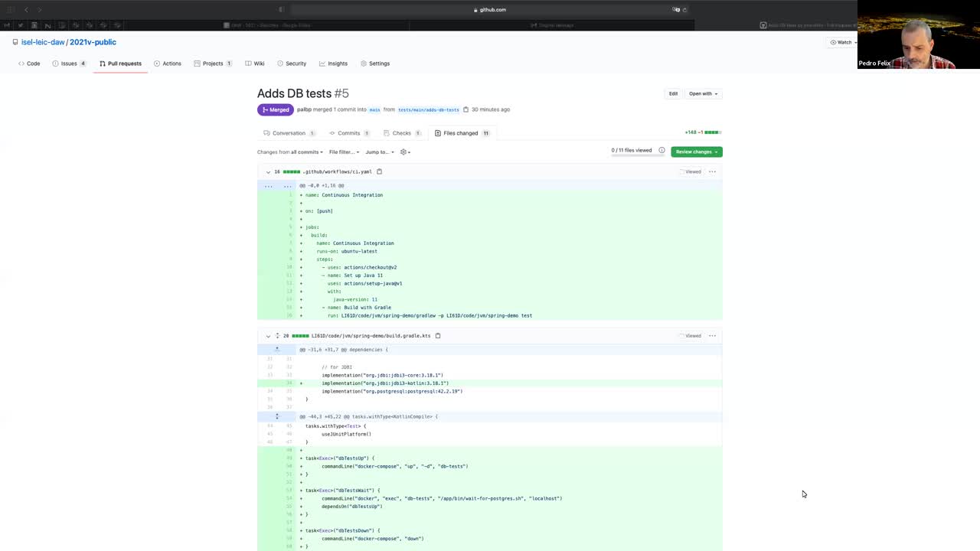Open repository Settings tab
This screenshot has height=551, width=980.
coord(375,64)
